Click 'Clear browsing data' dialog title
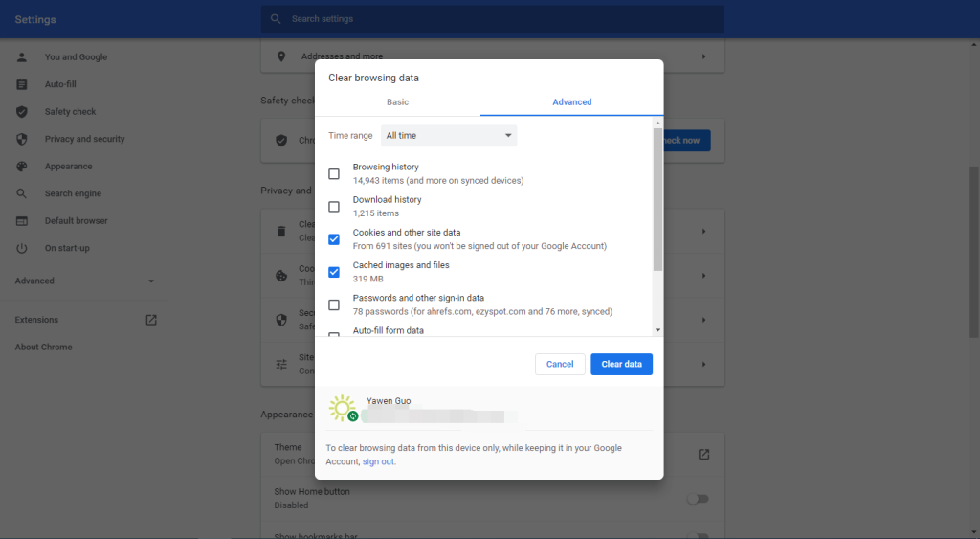 click(374, 78)
